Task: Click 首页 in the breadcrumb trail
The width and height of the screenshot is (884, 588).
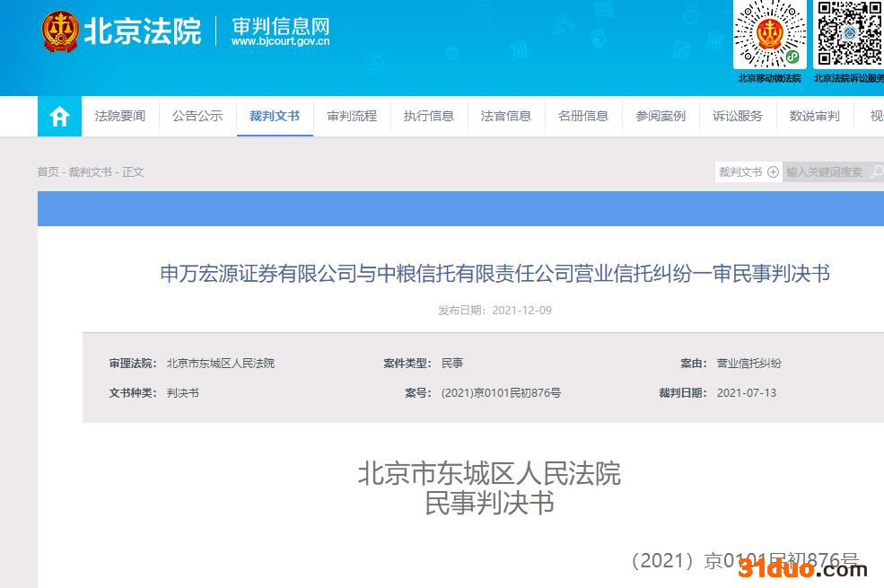Action: coord(48,171)
